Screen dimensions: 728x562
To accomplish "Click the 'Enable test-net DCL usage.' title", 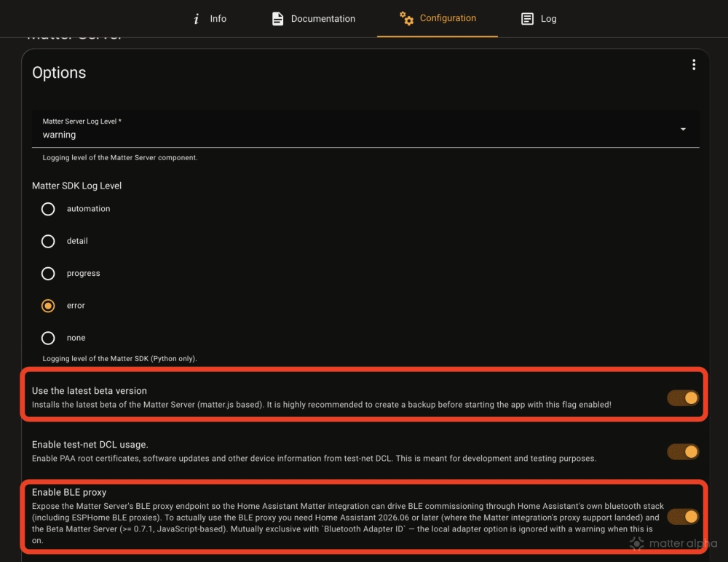I will pyautogui.click(x=90, y=445).
